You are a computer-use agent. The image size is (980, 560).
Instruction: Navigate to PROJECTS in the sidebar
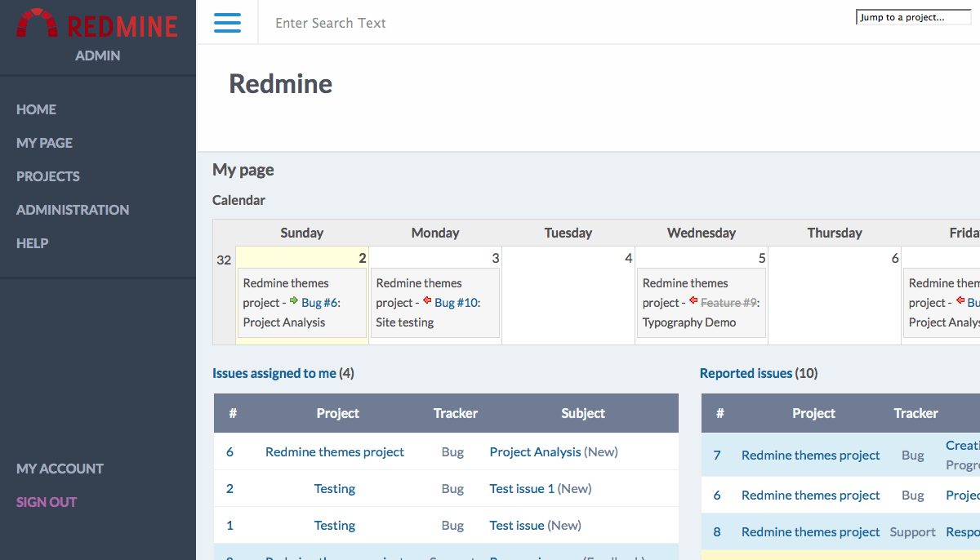[48, 176]
